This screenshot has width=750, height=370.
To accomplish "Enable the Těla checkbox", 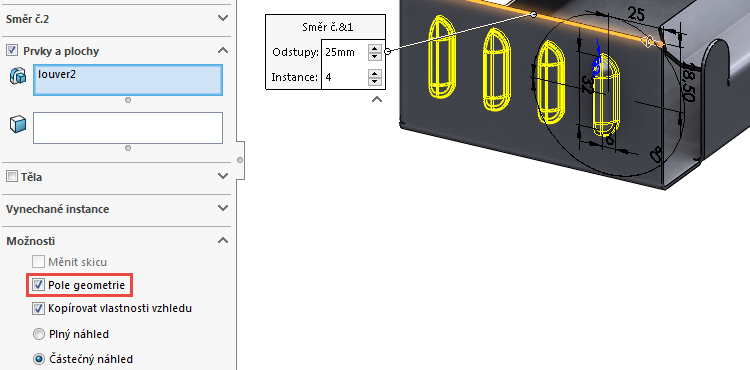I will (x=12, y=176).
